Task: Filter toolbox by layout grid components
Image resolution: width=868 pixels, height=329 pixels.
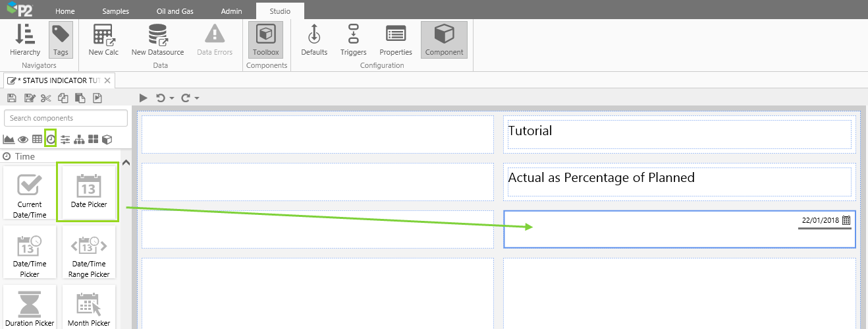Action: pyautogui.click(x=94, y=139)
